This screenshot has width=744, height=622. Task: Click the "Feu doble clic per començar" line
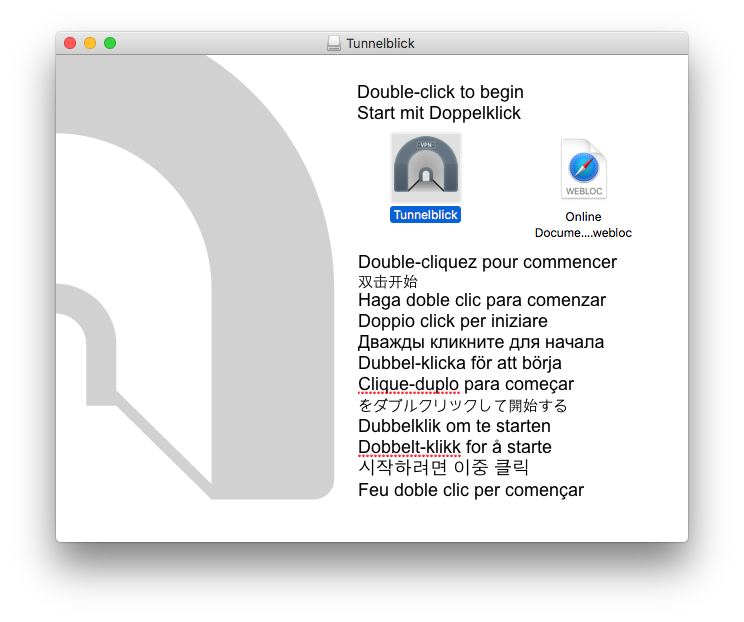click(470, 490)
